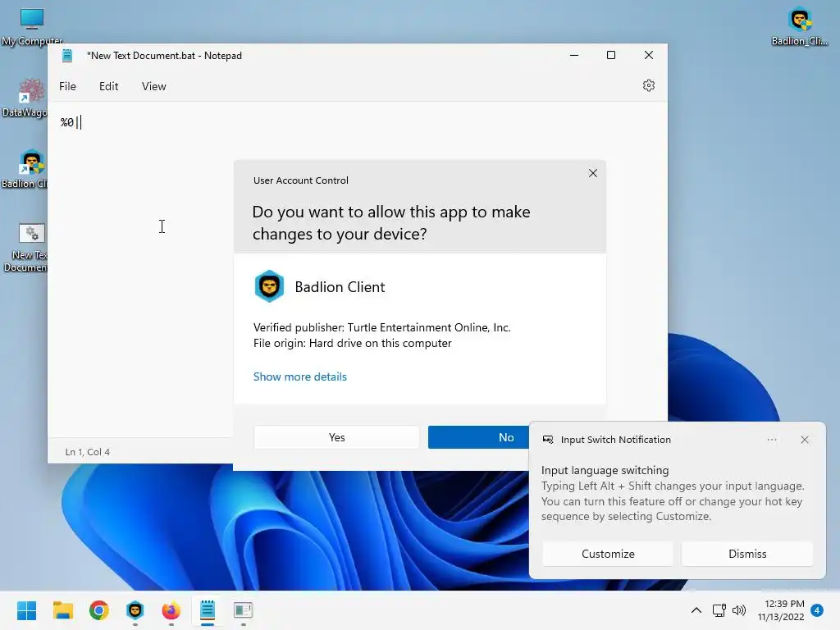This screenshot has height=630, width=840.
Task: Click the Ln 1, Col 4 status text
Action: [x=87, y=452]
